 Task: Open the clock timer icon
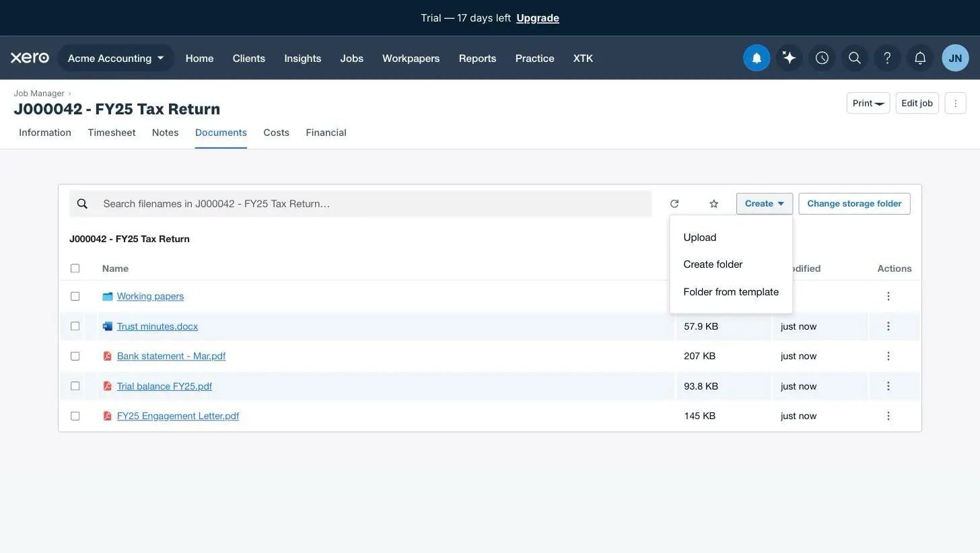(822, 58)
